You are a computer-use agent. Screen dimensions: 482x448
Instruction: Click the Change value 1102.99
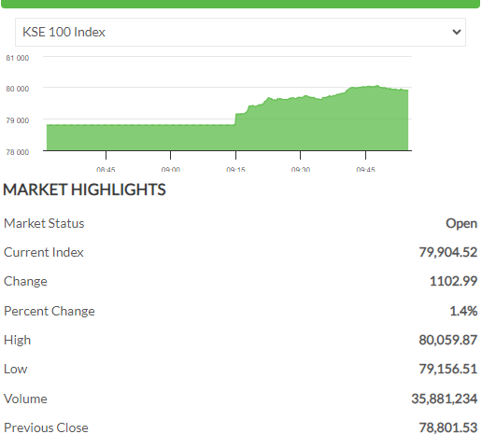453,281
